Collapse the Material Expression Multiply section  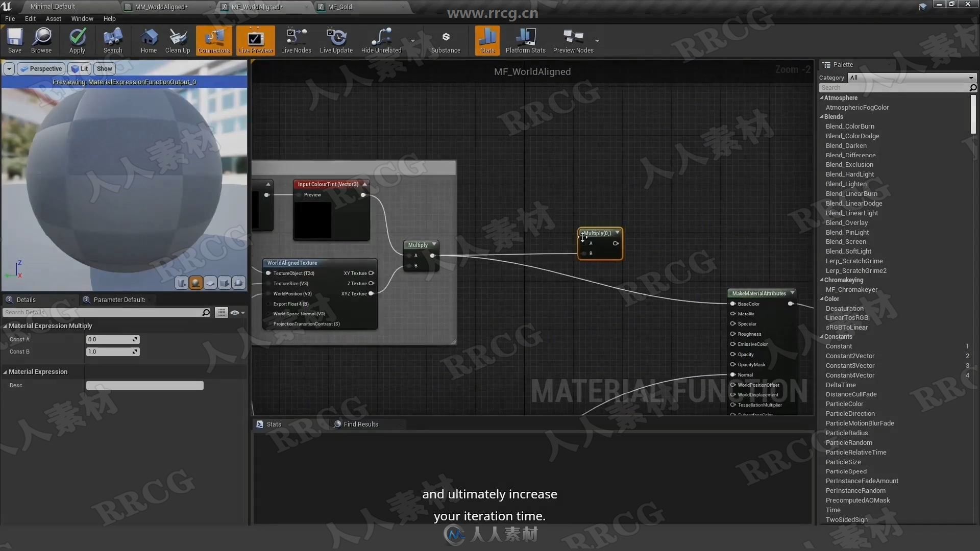[x=5, y=326]
